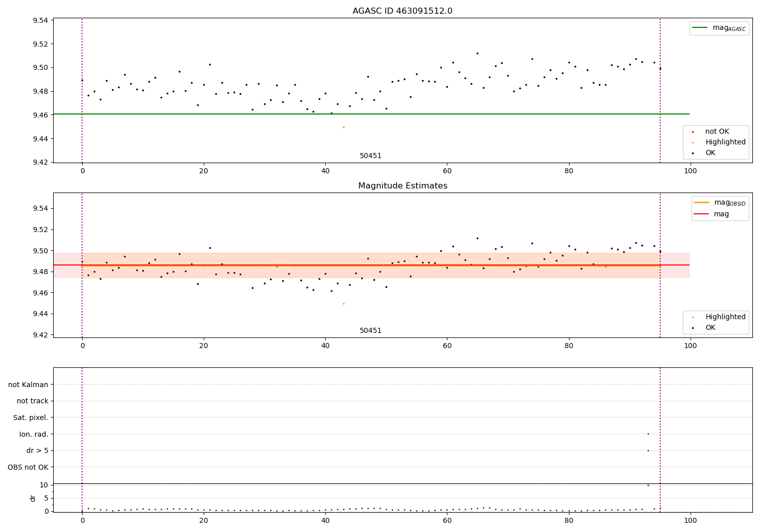
Task: Click the title "AGASC ID 463091512.0"
Action: [x=402, y=11]
